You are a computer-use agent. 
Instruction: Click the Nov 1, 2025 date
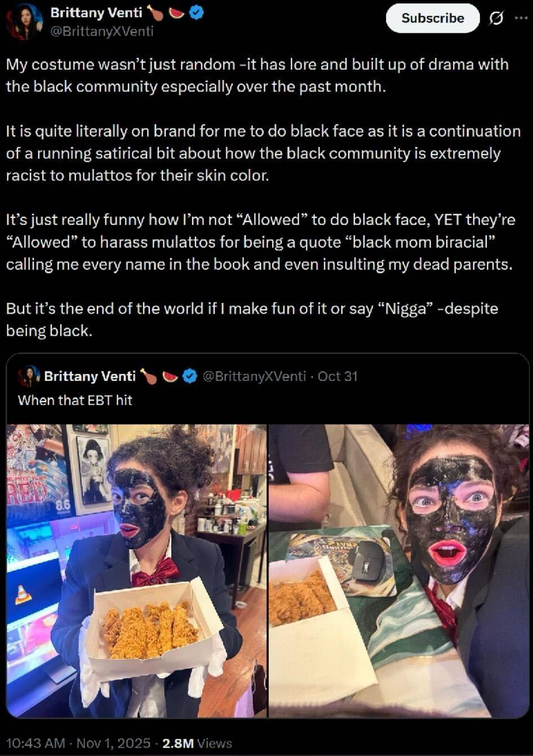(x=113, y=742)
